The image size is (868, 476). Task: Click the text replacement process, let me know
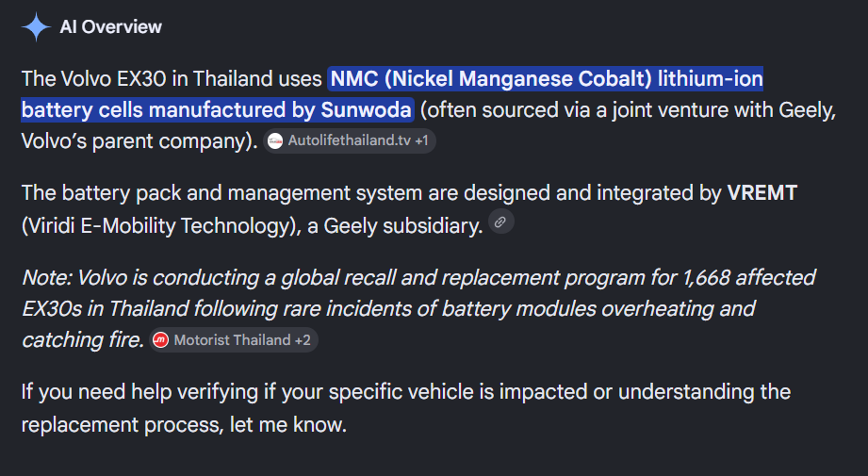[x=184, y=425]
